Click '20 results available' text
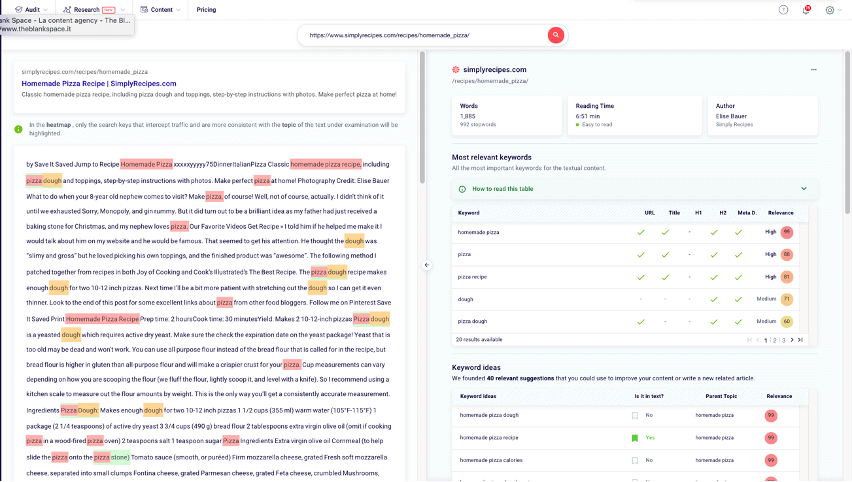Screen dimensions: 852x482 [479, 340]
